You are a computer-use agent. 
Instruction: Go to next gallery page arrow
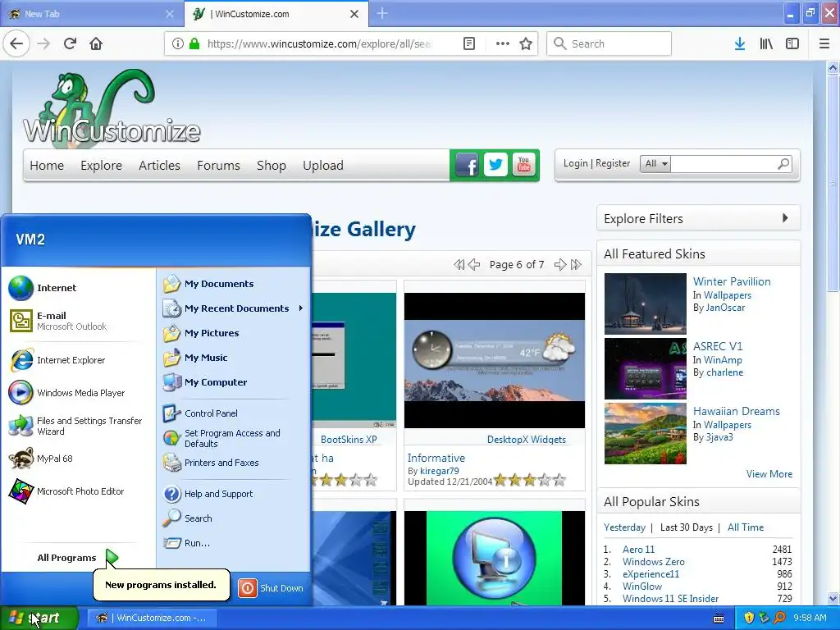pos(559,265)
